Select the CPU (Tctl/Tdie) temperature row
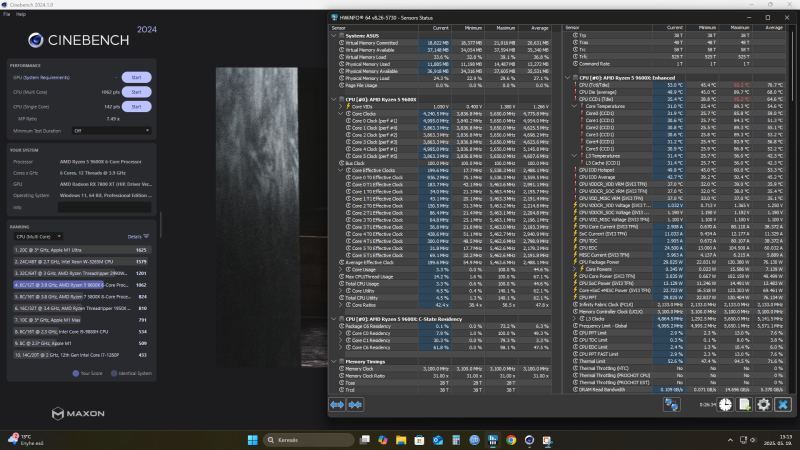 (674, 85)
